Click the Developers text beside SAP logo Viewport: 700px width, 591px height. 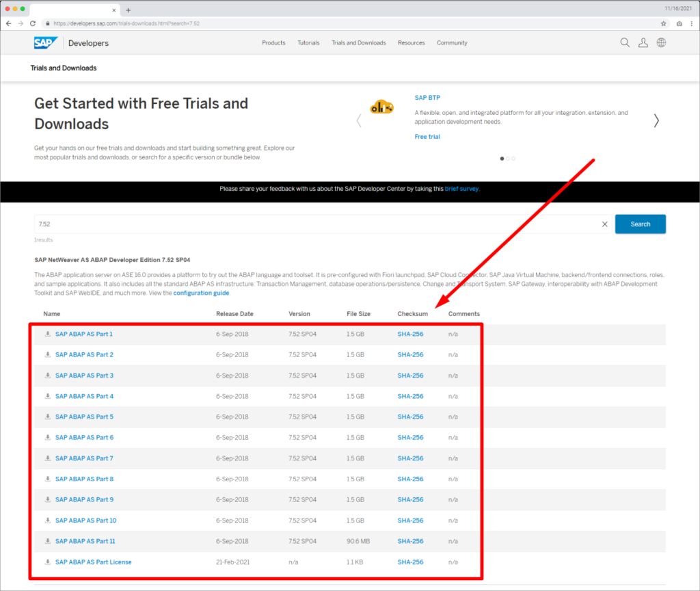[88, 43]
